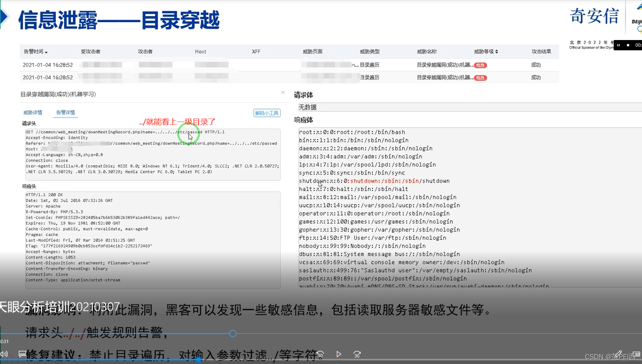Select first row timestamp 2021-01-04 16:28:52
Screen dimensions: 642x364
[x=48, y=65]
